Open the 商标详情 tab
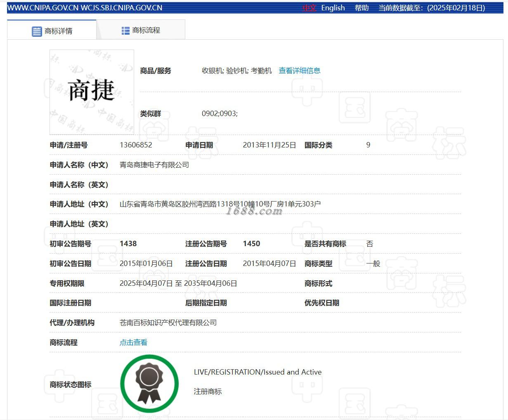This screenshot has height=420, width=508. tap(52, 30)
